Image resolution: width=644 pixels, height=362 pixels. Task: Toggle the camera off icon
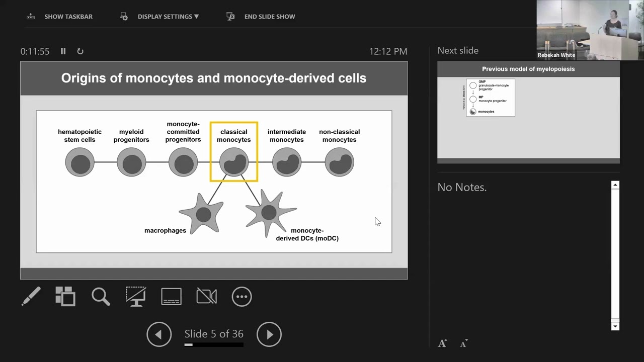point(206,297)
